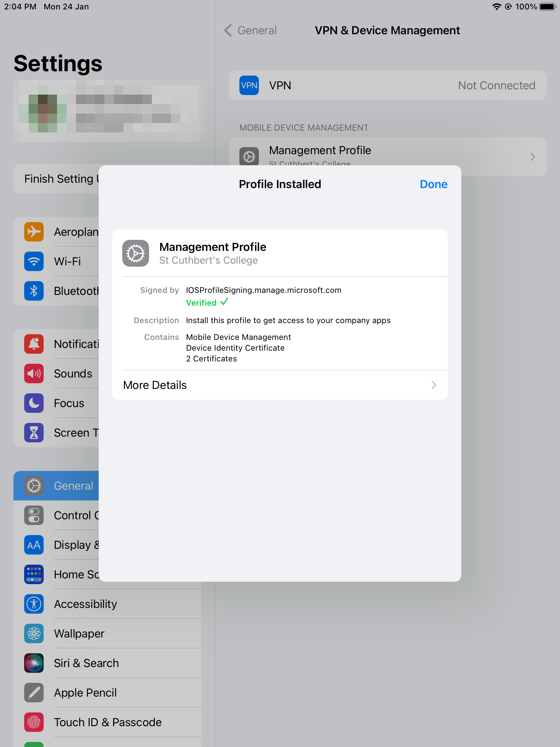Tap the Mobile Device Management contents line
560x747 pixels.
tap(238, 337)
